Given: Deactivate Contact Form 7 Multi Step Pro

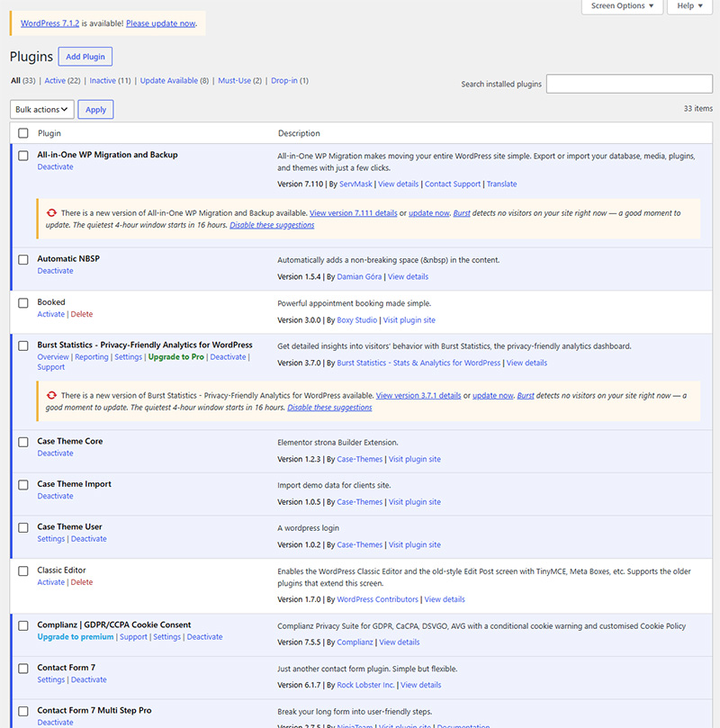Looking at the screenshot, I should pyautogui.click(x=55, y=722).
